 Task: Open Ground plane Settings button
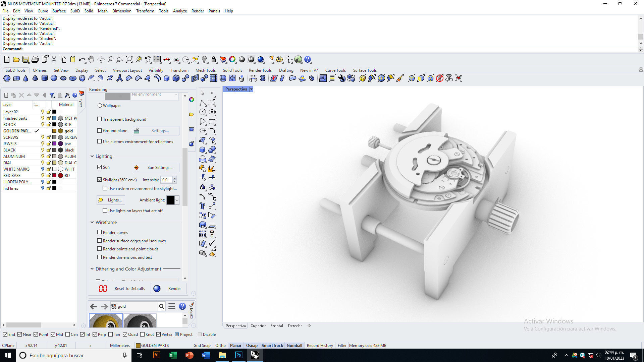[156, 131]
